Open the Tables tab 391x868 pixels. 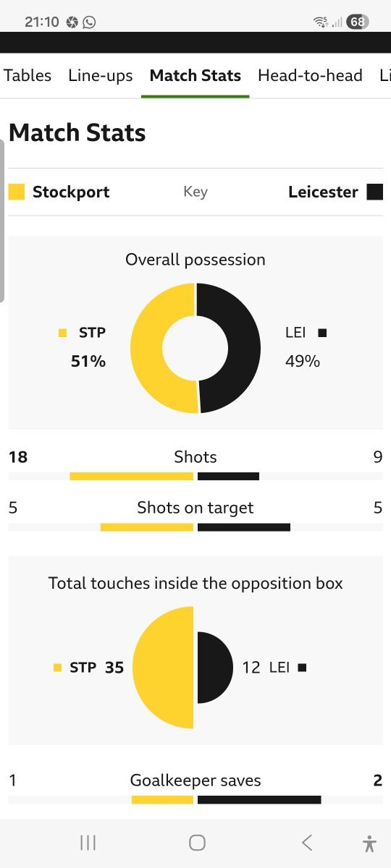[28, 75]
